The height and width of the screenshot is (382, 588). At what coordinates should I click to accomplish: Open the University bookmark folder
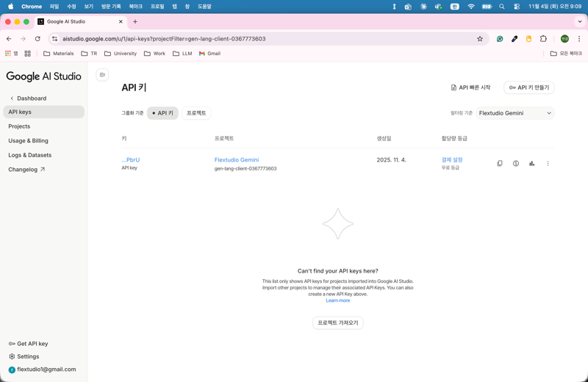pyautogui.click(x=121, y=54)
